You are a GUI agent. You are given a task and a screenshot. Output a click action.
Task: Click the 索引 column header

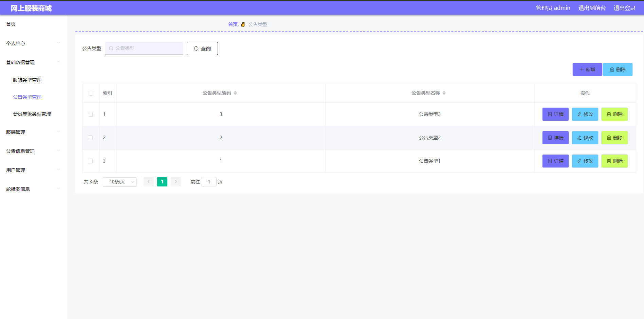point(108,93)
